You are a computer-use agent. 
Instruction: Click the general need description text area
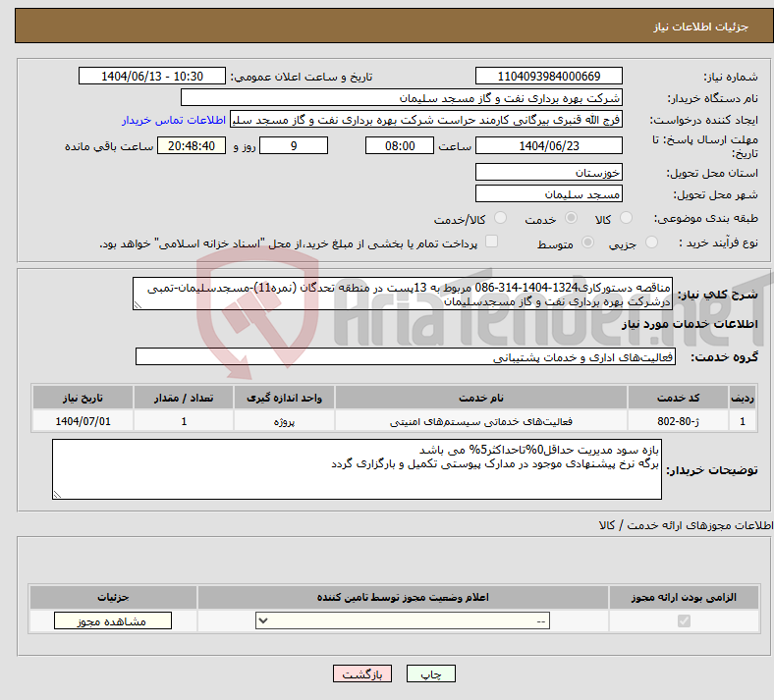pos(403,294)
